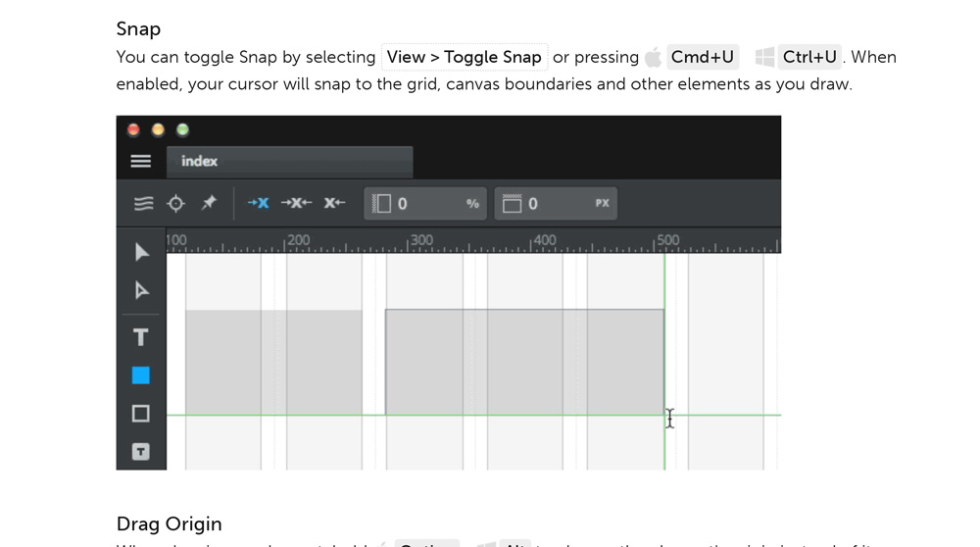Select the black arrow Selection tool
The height and width of the screenshot is (547, 980).
tap(142, 252)
